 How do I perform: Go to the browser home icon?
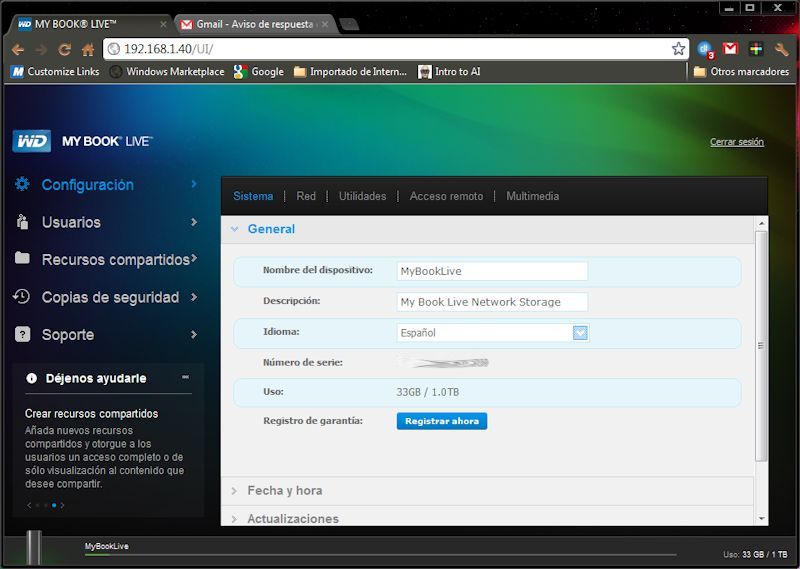pyautogui.click(x=88, y=50)
